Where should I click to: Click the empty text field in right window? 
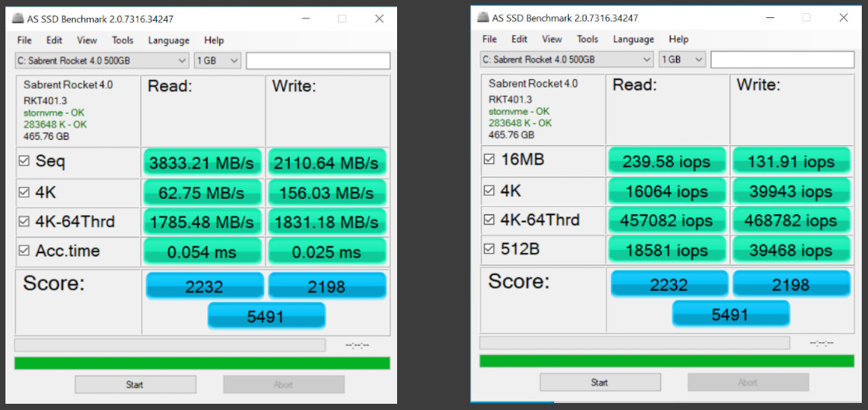pos(783,60)
